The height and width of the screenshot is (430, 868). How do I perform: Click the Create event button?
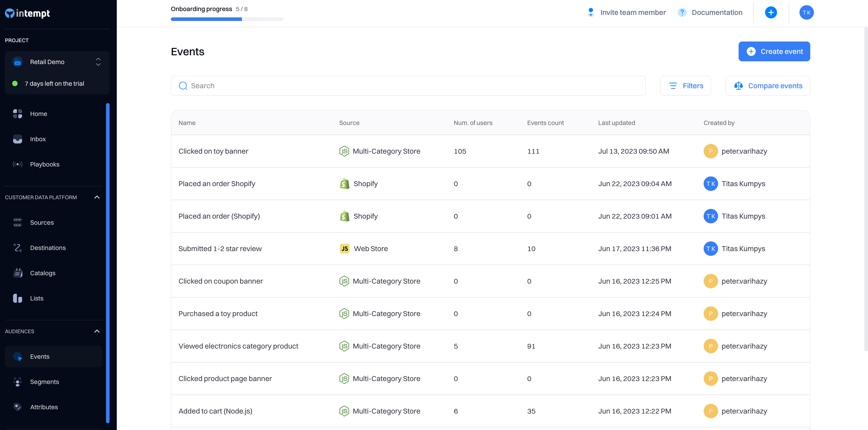[x=774, y=52]
